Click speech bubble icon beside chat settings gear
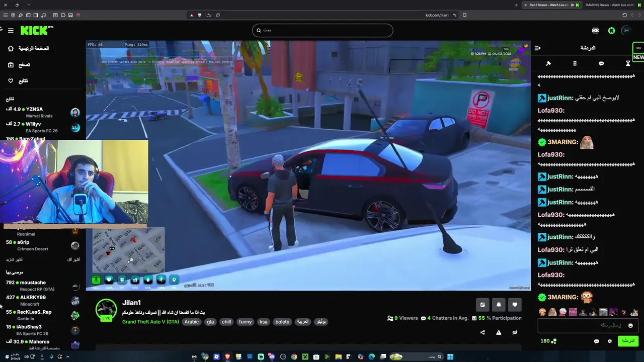This screenshot has height=362, width=644. 597,341
